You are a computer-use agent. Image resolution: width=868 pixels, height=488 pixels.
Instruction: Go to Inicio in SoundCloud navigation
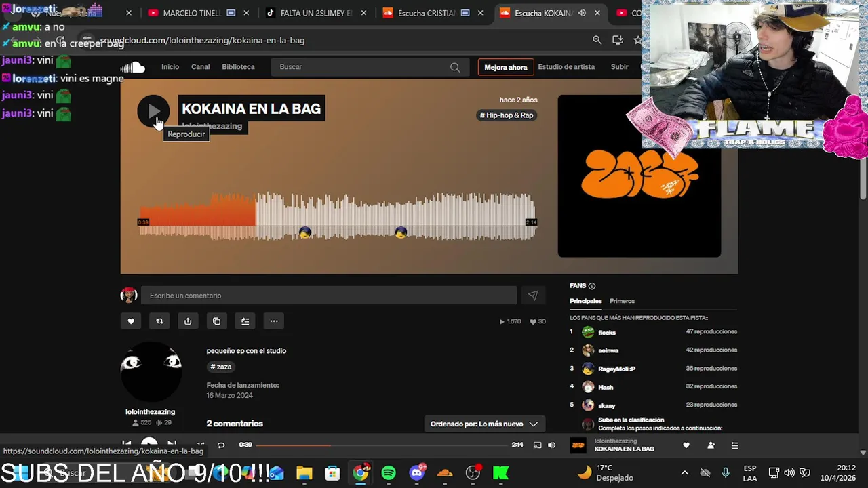point(170,66)
